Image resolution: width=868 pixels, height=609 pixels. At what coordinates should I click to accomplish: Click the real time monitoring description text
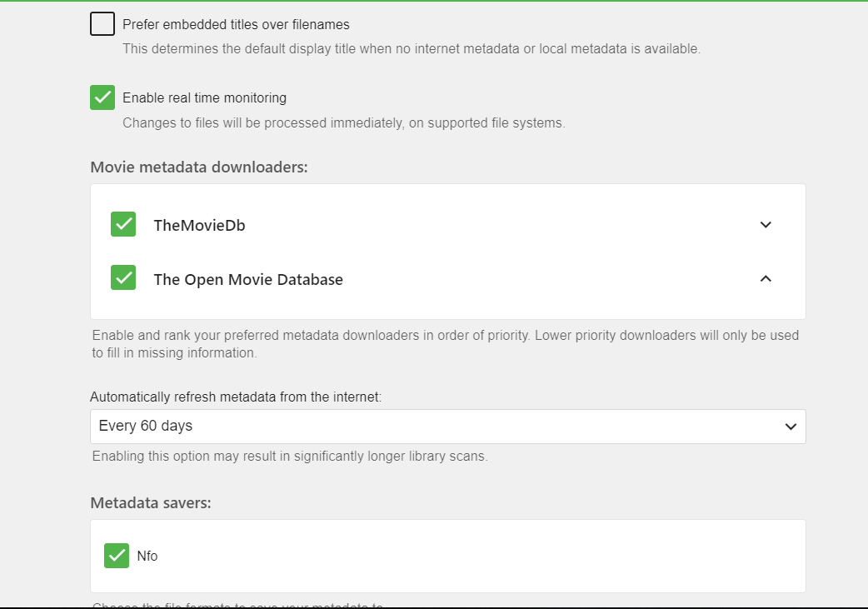coord(343,123)
